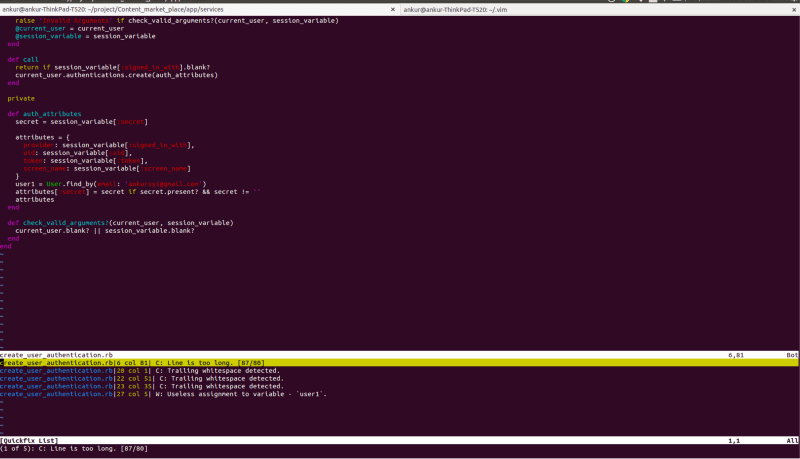Switch to the Content_market_place/app/services terminal tab
The width and height of the screenshot is (800, 459).
point(199,9)
